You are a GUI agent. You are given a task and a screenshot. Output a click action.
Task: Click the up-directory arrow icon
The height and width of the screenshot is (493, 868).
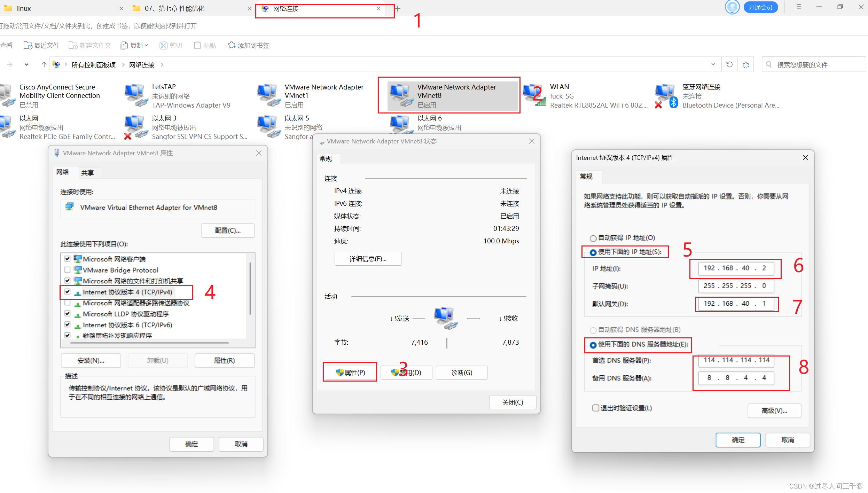point(44,64)
